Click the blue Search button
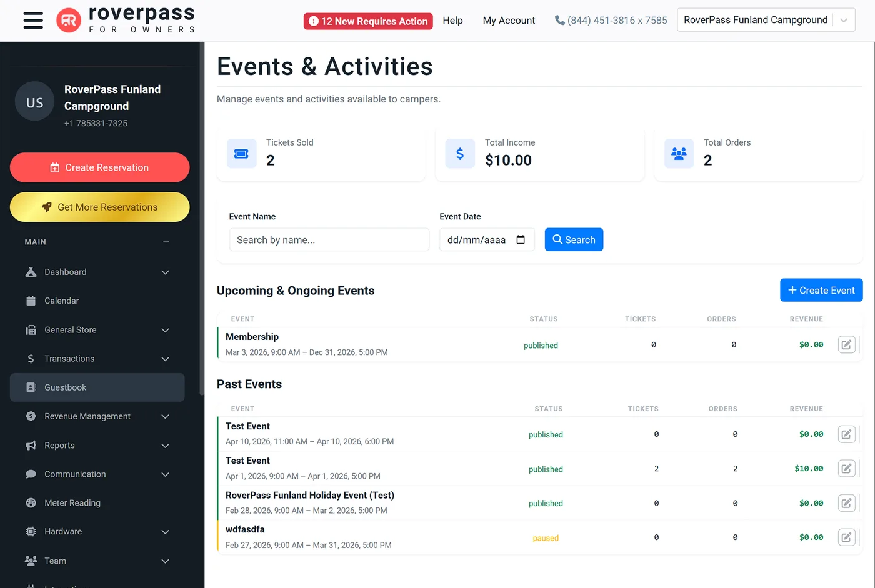875x588 pixels. point(574,240)
